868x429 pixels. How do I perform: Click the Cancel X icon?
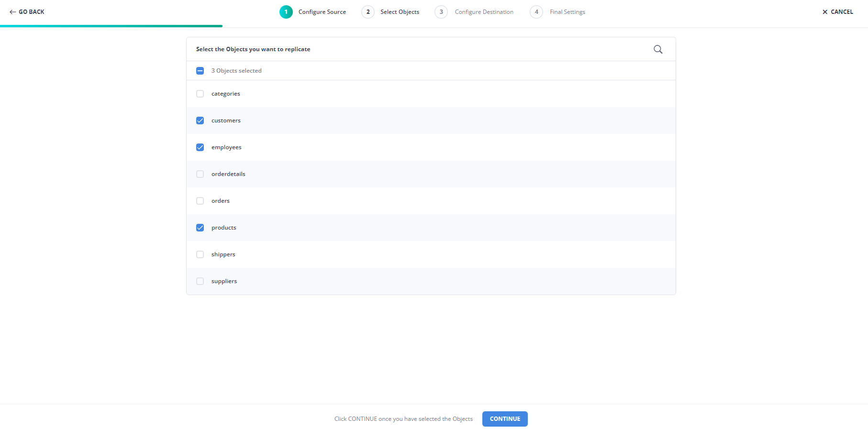click(825, 12)
